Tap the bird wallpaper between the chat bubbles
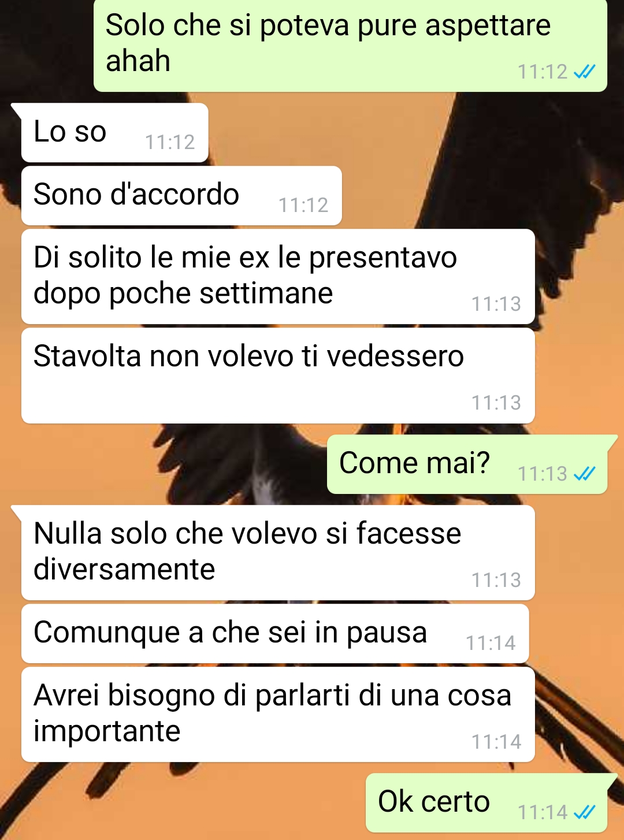The width and height of the screenshot is (624, 840). tap(173, 462)
